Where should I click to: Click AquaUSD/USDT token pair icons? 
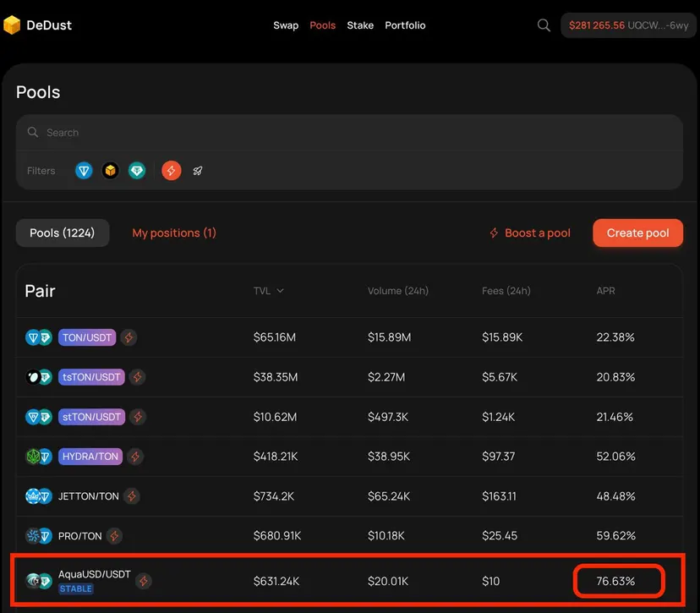tap(39, 582)
